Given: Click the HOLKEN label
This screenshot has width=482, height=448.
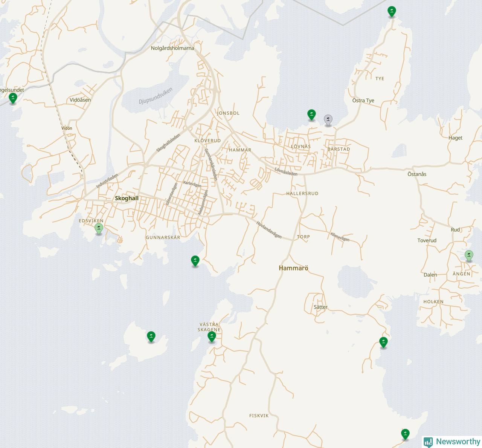Looking at the screenshot, I should pyautogui.click(x=433, y=302).
